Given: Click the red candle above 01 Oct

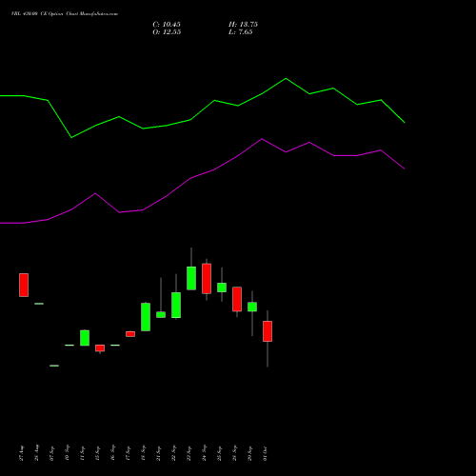Looking at the screenshot, I should point(268,331).
